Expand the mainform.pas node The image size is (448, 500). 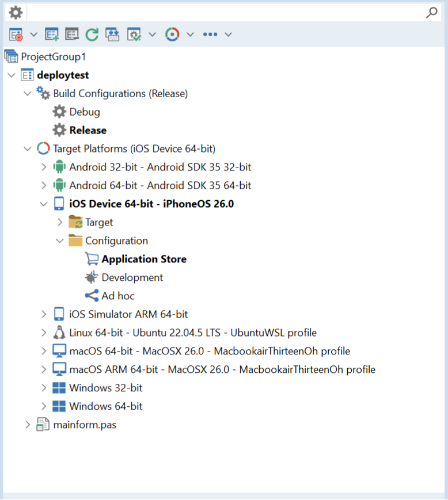(x=28, y=425)
